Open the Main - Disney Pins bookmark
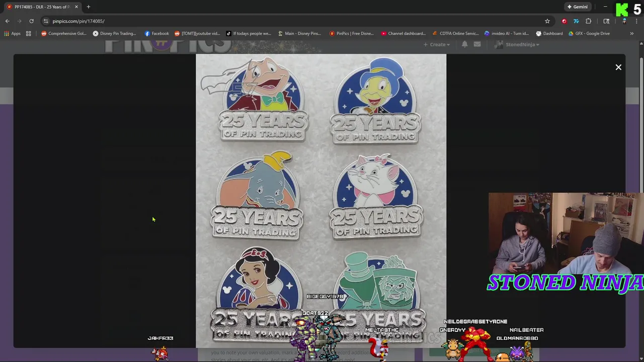The width and height of the screenshot is (644, 362). pyautogui.click(x=299, y=34)
